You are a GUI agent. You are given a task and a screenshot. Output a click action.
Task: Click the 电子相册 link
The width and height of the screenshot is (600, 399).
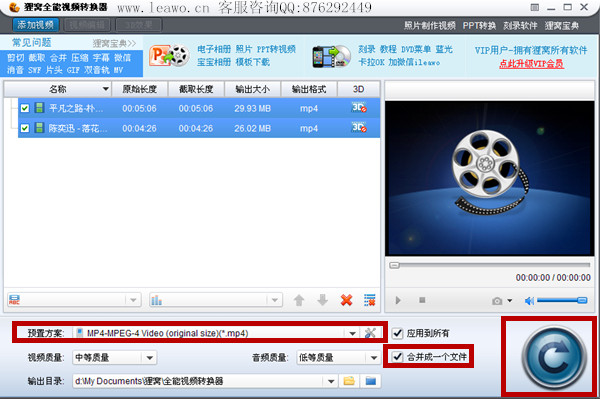[x=214, y=49]
